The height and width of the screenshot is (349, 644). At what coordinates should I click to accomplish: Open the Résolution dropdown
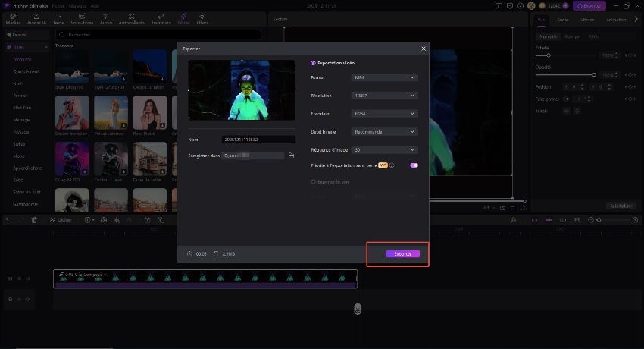point(384,96)
